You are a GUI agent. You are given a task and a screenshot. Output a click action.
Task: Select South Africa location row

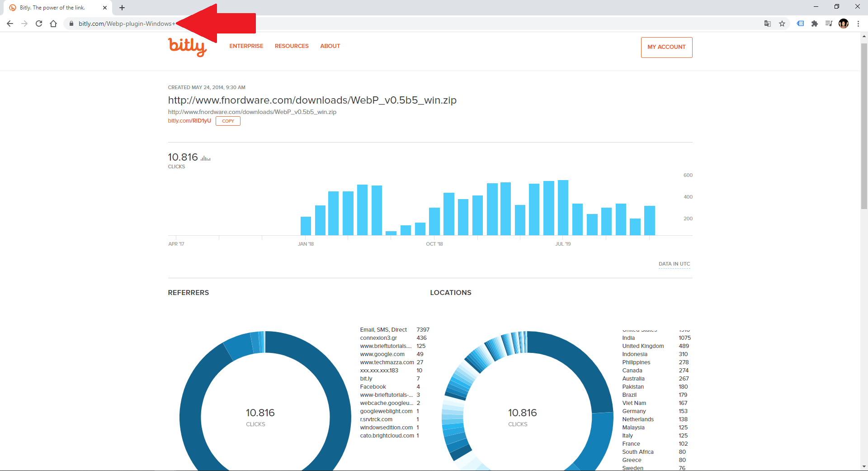coord(654,452)
